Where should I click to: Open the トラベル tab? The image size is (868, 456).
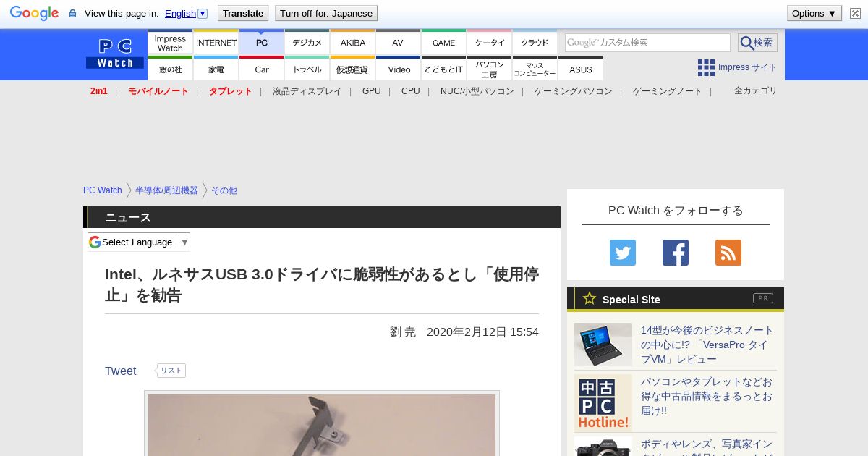point(307,69)
